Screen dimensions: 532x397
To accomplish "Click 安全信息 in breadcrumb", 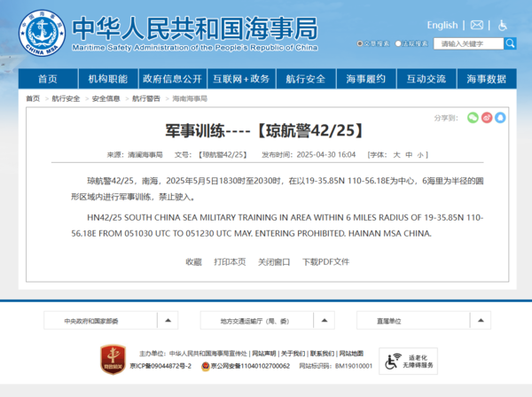I will [106, 98].
